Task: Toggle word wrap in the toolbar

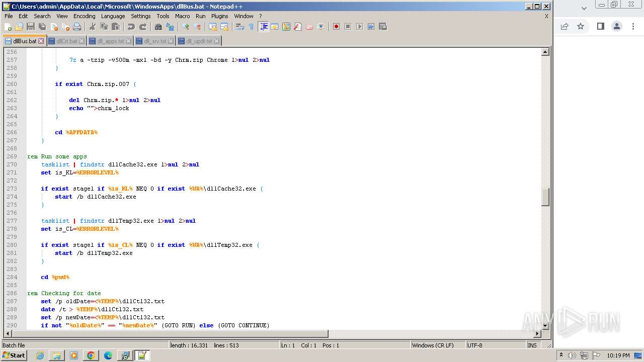Action: (240, 27)
